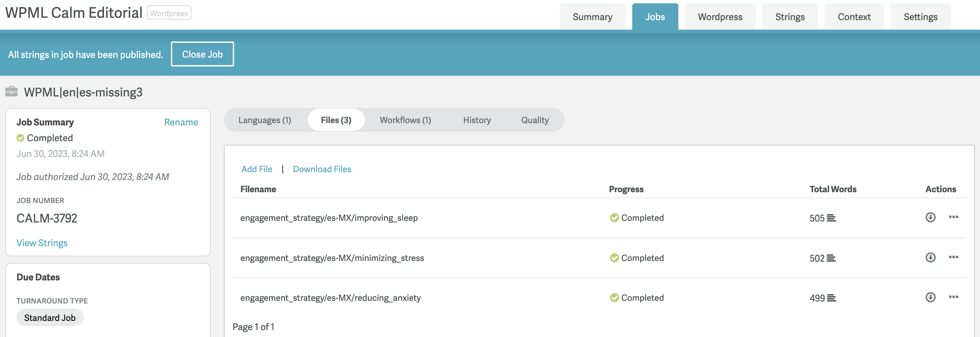Click the Download Files link
This screenshot has width=980, height=337.
322,169
